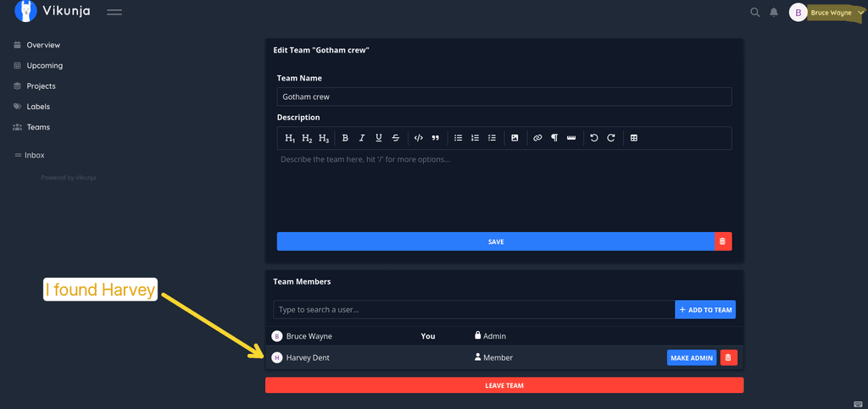Open Upcoming in sidebar

(44, 65)
